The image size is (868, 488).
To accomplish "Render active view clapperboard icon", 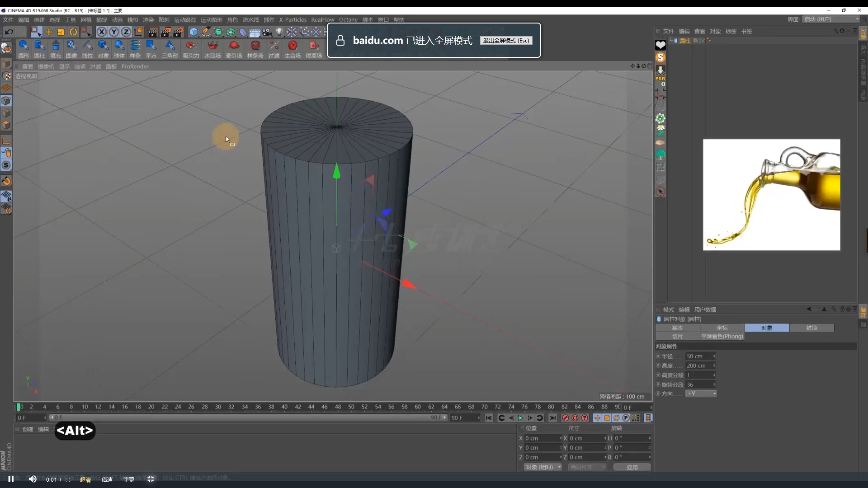I will point(153,32).
